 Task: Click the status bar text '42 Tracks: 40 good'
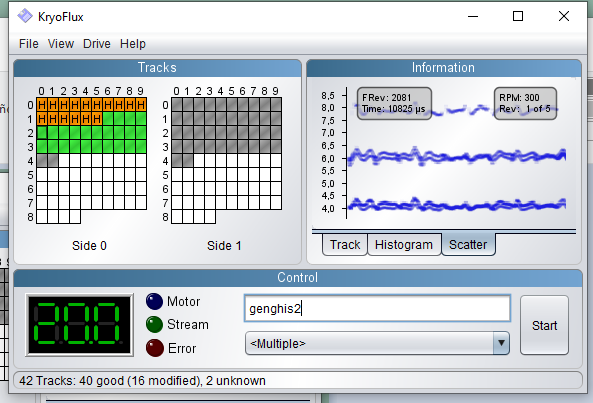tap(71, 380)
